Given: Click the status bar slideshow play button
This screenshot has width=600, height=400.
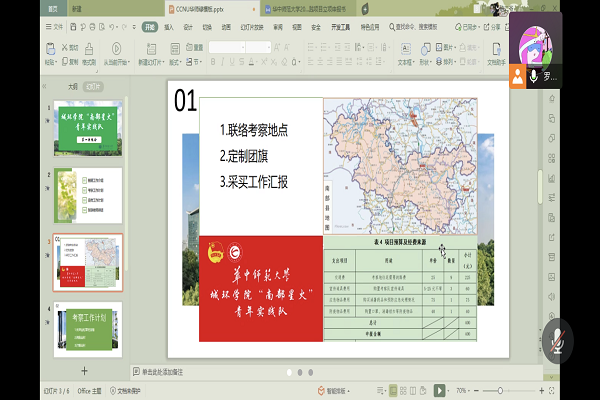Looking at the screenshot, I should pos(439,390).
